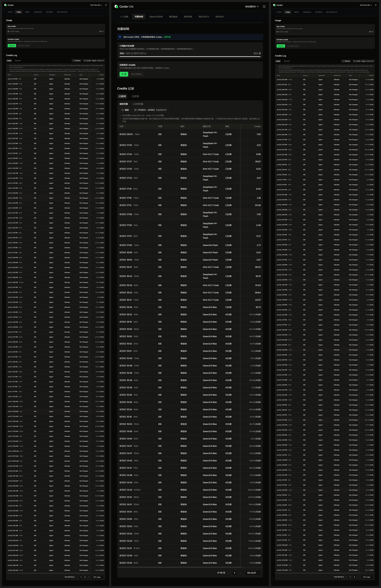Switch to Earned tab in left panel
Screen dimensions: 381x588
coord(18,61)
